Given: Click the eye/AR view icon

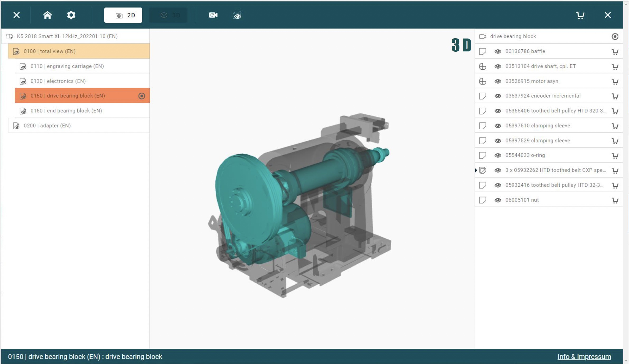Looking at the screenshot, I should [237, 15].
